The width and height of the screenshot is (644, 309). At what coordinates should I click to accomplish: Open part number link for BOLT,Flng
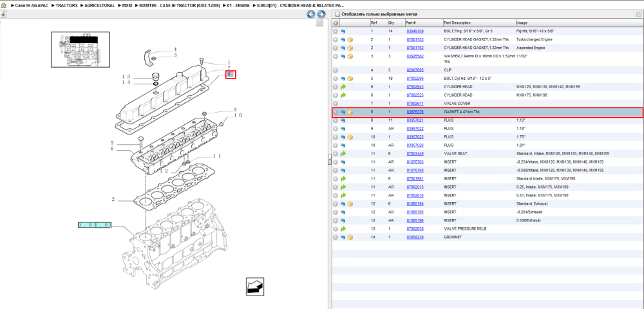click(x=415, y=31)
